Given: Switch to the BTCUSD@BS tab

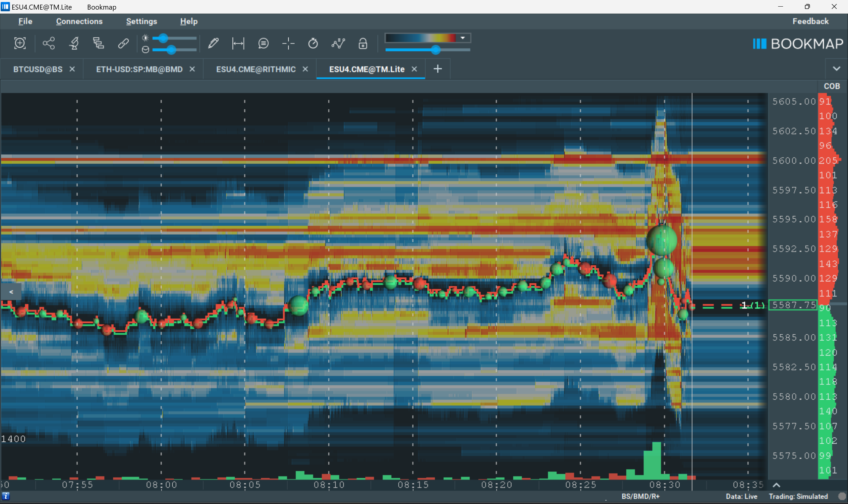Looking at the screenshot, I should (x=38, y=69).
